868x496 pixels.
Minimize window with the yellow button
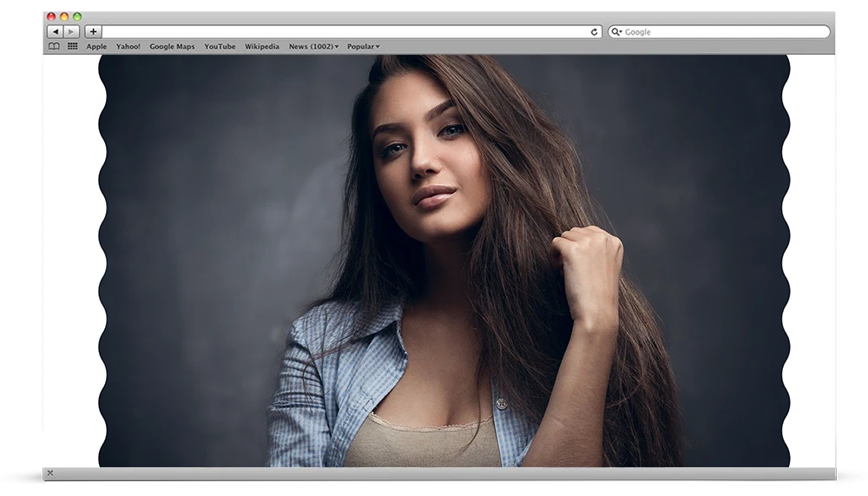coord(64,17)
